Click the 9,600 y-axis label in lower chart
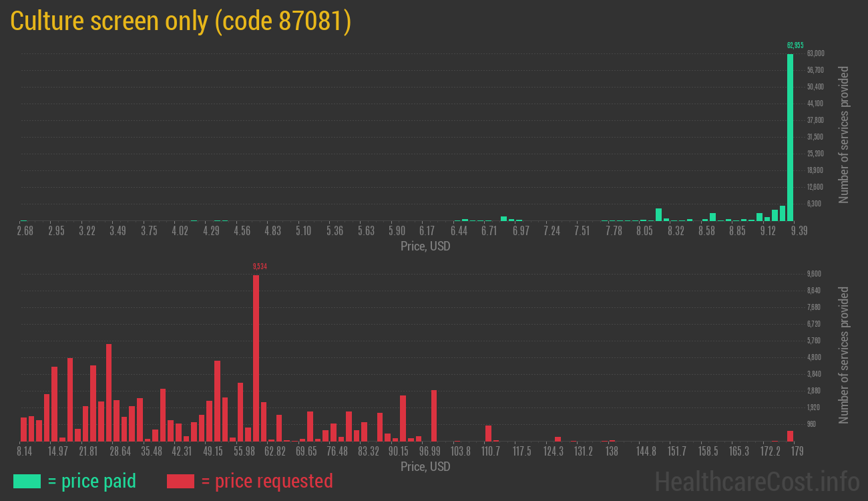The image size is (868, 501). point(814,274)
